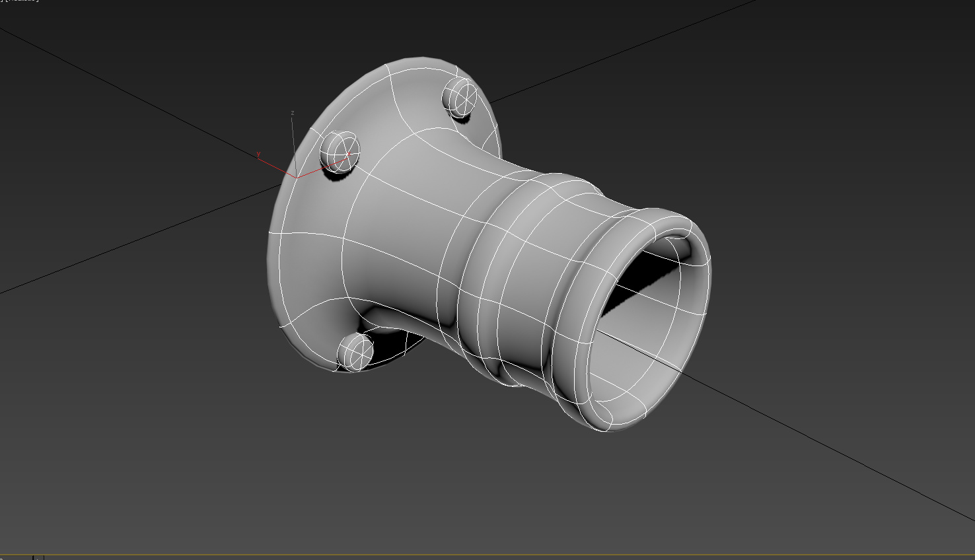The height and width of the screenshot is (560, 975).
Task: Click the top bolt head on flange
Action: coord(460,98)
